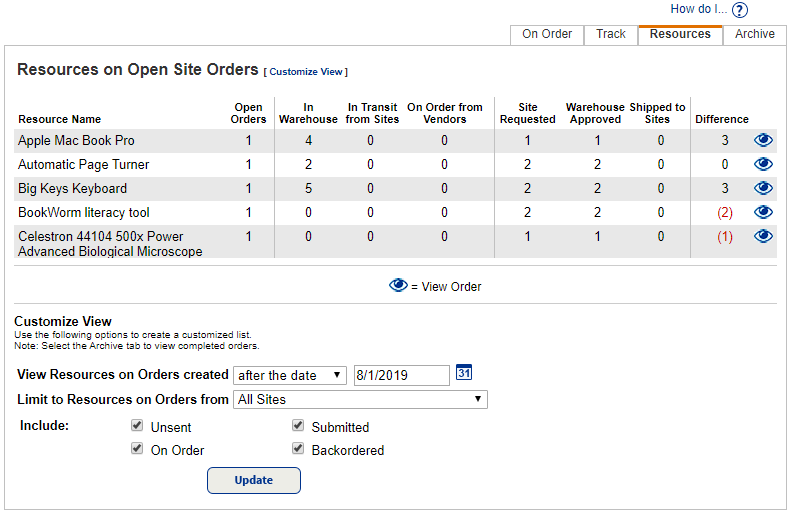Open the Customize View link
The height and width of the screenshot is (512, 792).
(306, 72)
